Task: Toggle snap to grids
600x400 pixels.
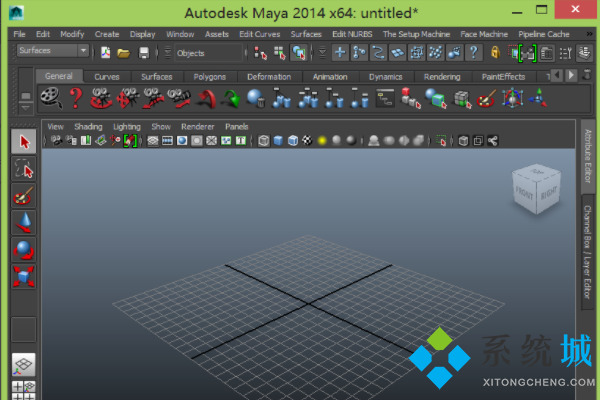Action: (x=340, y=52)
